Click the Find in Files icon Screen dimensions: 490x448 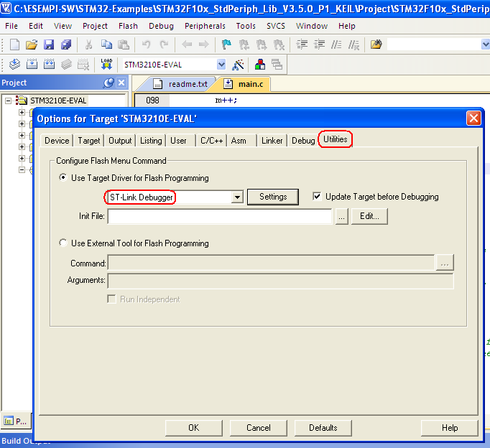point(376,45)
